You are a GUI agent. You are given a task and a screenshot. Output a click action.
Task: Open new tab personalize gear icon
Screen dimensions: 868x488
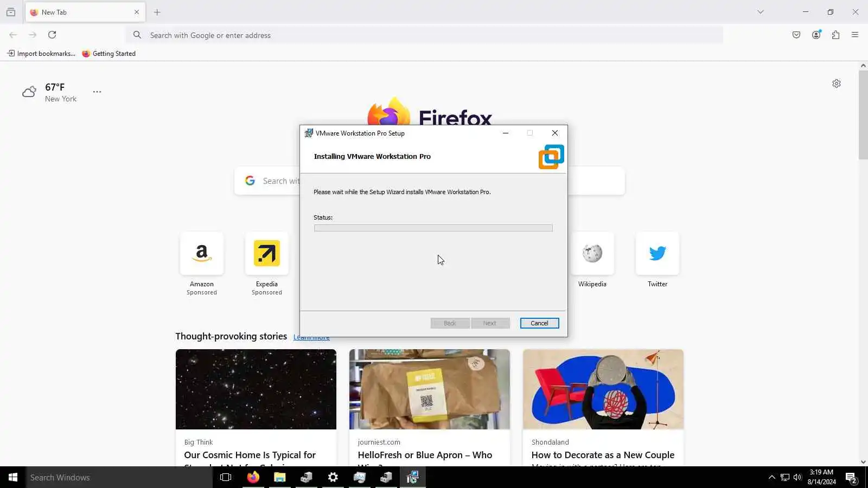pyautogui.click(x=837, y=84)
